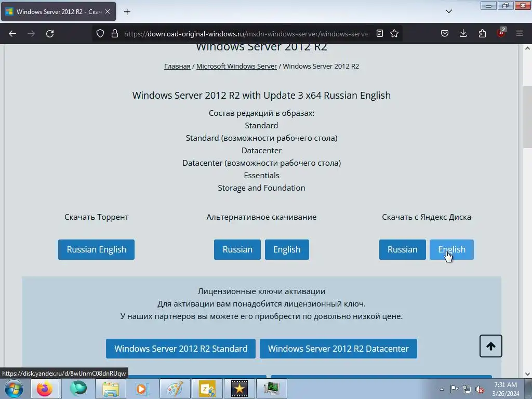The image size is (532, 399).
Task: Open Pocket save icon
Action: pos(445,33)
